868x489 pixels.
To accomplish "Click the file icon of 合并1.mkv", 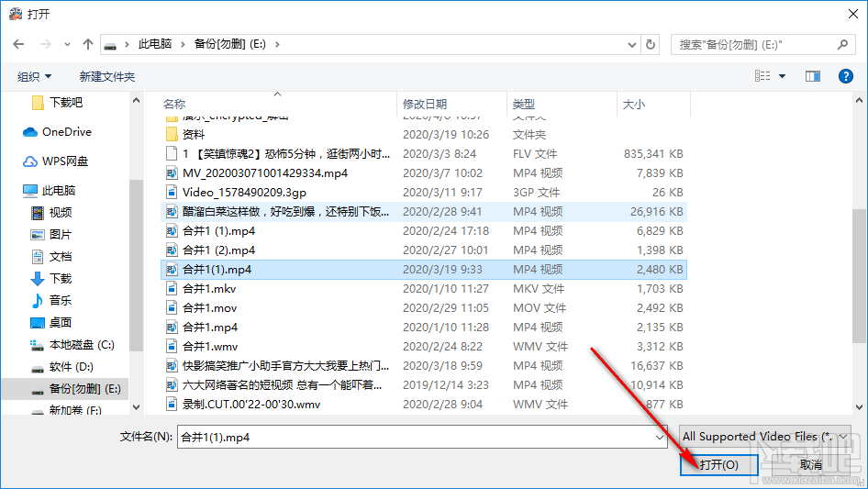I will pos(172,288).
